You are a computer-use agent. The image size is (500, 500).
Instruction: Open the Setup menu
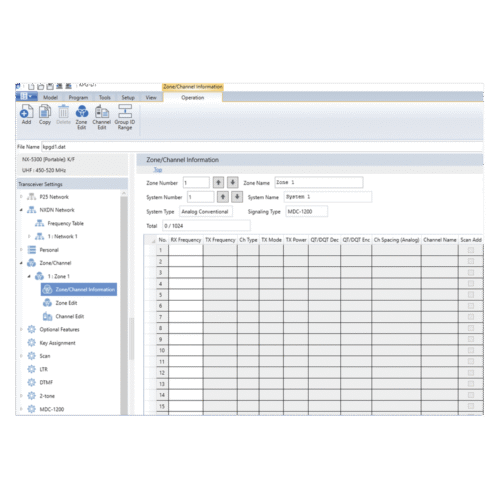point(128,97)
